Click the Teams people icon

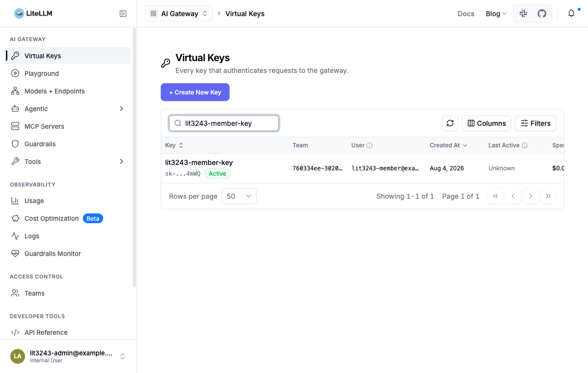[x=15, y=293]
